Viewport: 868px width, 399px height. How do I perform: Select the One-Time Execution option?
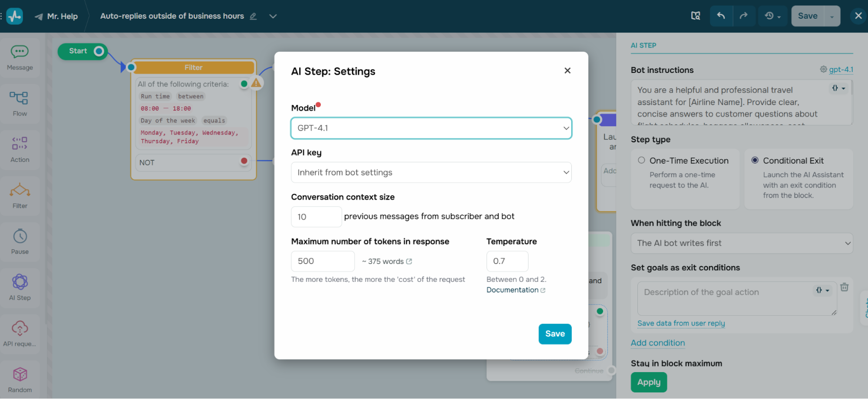(641, 160)
